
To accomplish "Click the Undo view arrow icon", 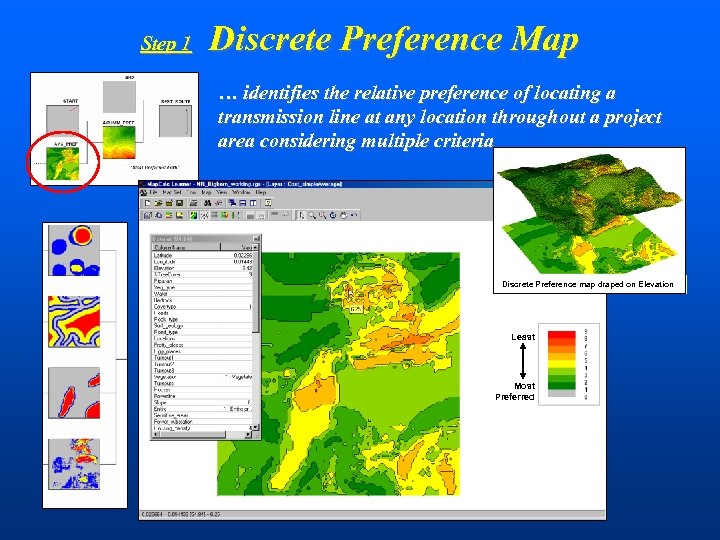I will pyautogui.click(x=354, y=215).
